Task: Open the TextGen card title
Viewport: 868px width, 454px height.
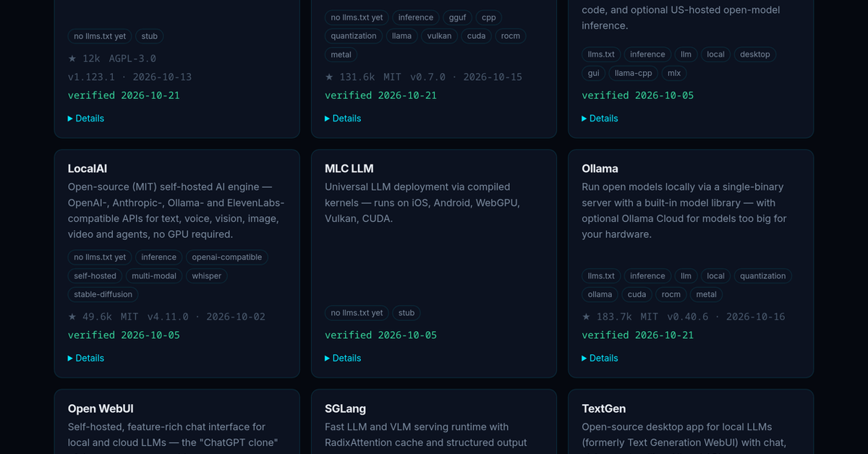Action: 604,408
